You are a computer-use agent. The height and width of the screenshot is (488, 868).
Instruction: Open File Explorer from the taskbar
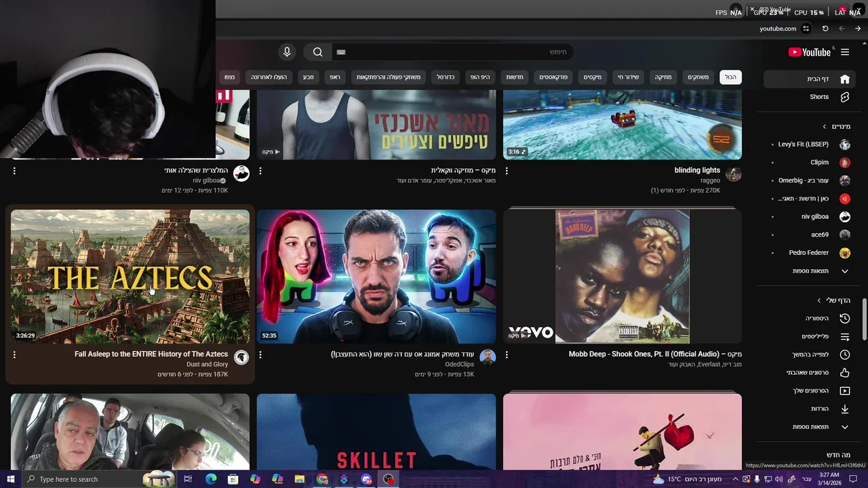[x=300, y=479]
